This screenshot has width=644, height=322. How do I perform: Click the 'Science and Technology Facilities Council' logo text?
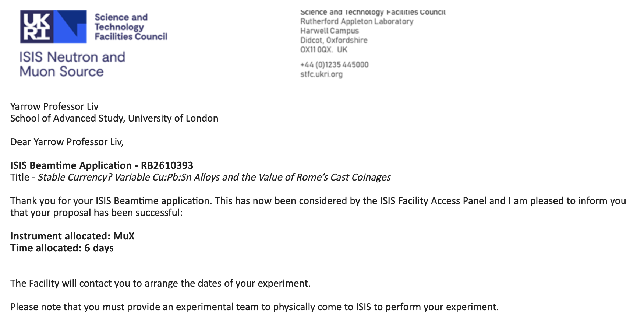tap(131, 27)
